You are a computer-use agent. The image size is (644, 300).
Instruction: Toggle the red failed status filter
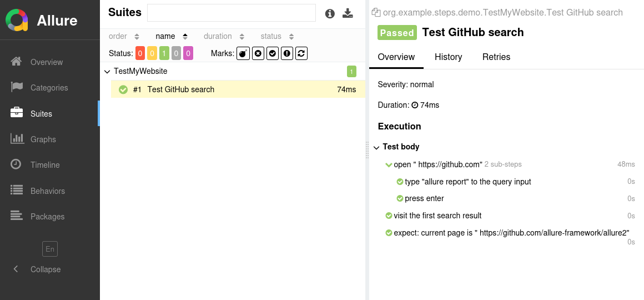pyautogui.click(x=140, y=53)
